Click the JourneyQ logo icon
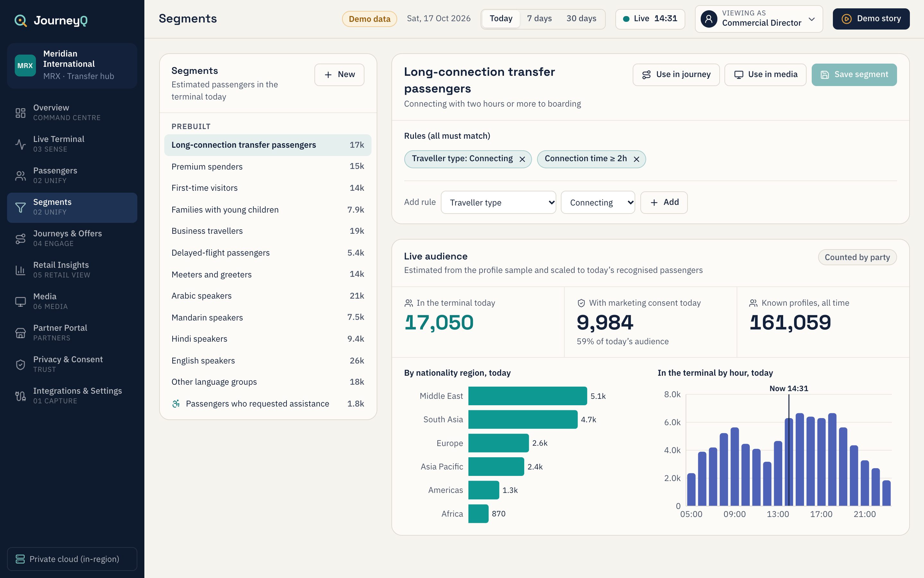Viewport: 924px width, 578px height. [21, 21]
